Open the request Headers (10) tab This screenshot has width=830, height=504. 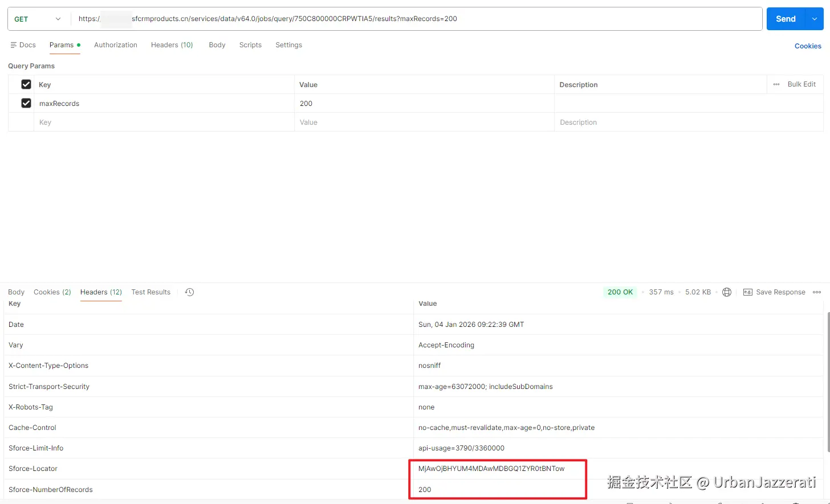pyautogui.click(x=172, y=45)
